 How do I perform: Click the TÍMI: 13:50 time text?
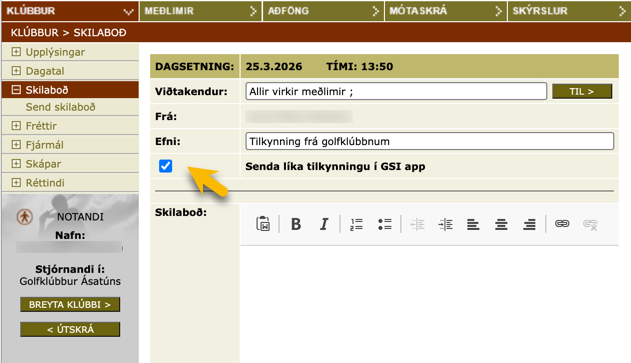coord(359,66)
